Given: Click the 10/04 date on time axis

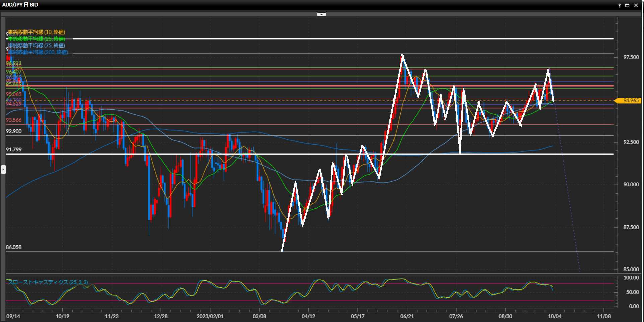Looking at the screenshot, I should [x=555, y=316].
